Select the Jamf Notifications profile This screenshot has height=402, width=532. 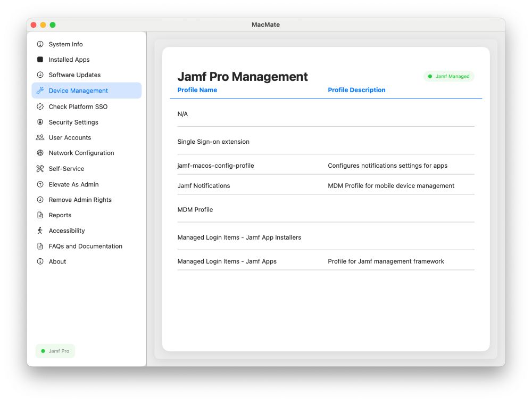point(326,186)
